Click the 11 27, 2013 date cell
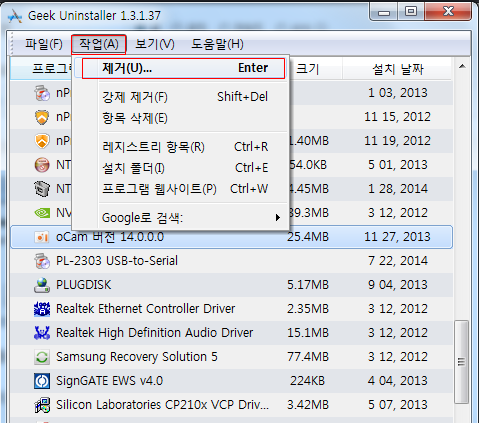 click(x=397, y=237)
